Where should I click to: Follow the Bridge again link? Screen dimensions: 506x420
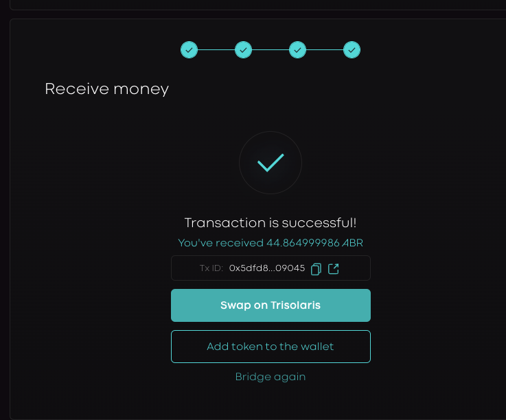[271, 377]
